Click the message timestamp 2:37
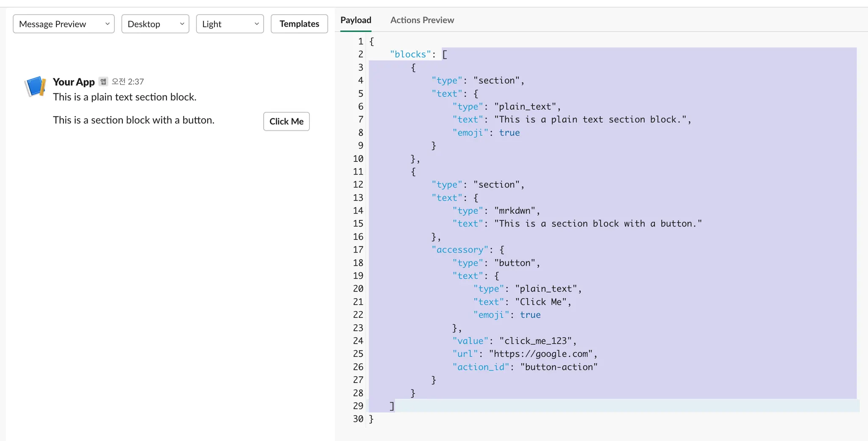 pyautogui.click(x=128, y=81)
